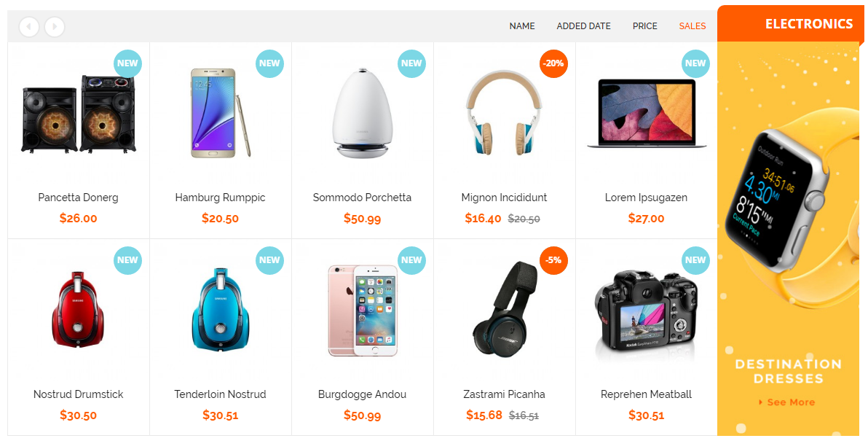Open the Zastrami Picanha product link
Screen dimensions: 868x441
click(x=505, y=394)
